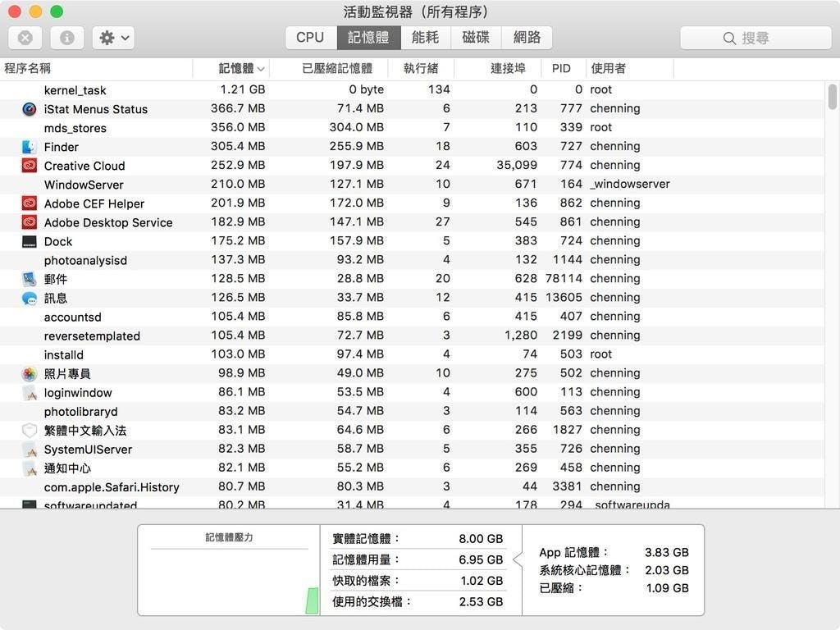
Task: Select the photoanalysisd process
Action: point(412,260)
